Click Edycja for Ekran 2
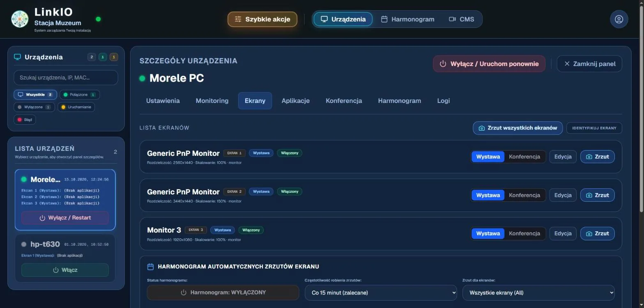The height and width of the screenshot is (308, 644). click(563, 195)
